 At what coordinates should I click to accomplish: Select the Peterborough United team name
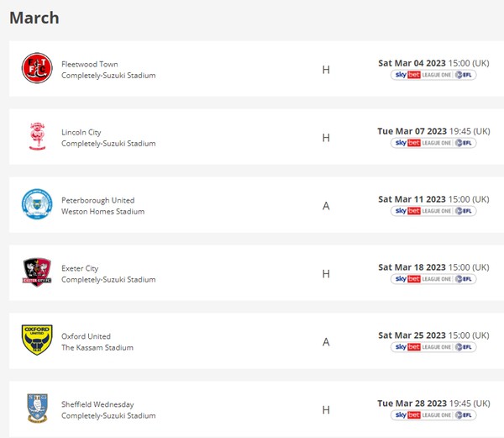pos(97,200)
